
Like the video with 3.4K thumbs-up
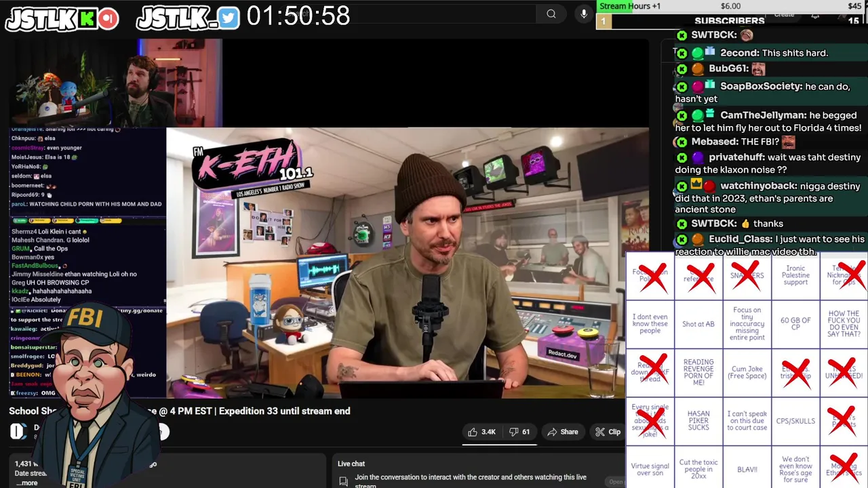(x=481, y=432)
